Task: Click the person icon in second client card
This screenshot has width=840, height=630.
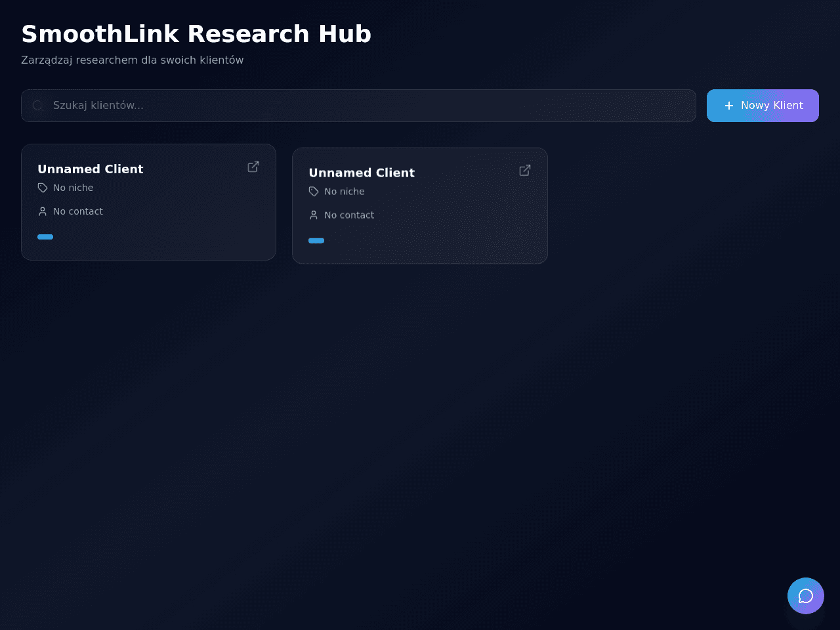Action: (x=314, y=215)
